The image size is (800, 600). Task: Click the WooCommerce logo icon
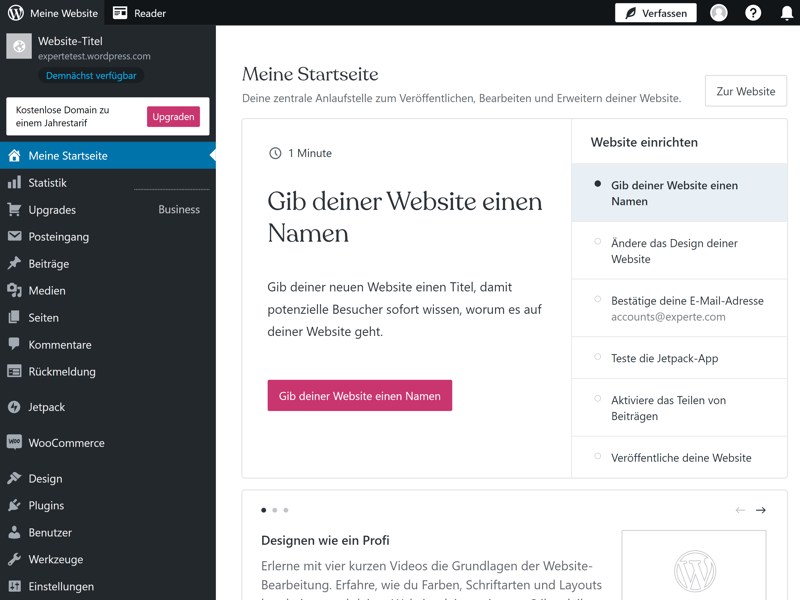[x=14, y=442]
